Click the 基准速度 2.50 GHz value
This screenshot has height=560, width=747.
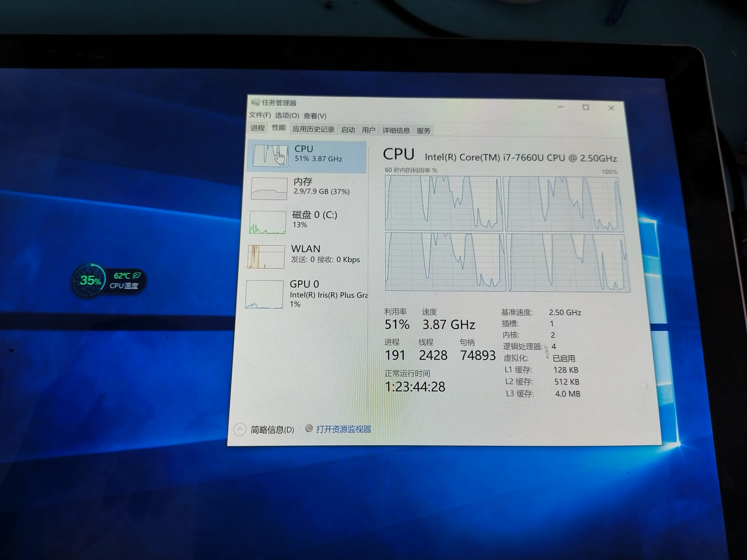(x=565, y=312)
